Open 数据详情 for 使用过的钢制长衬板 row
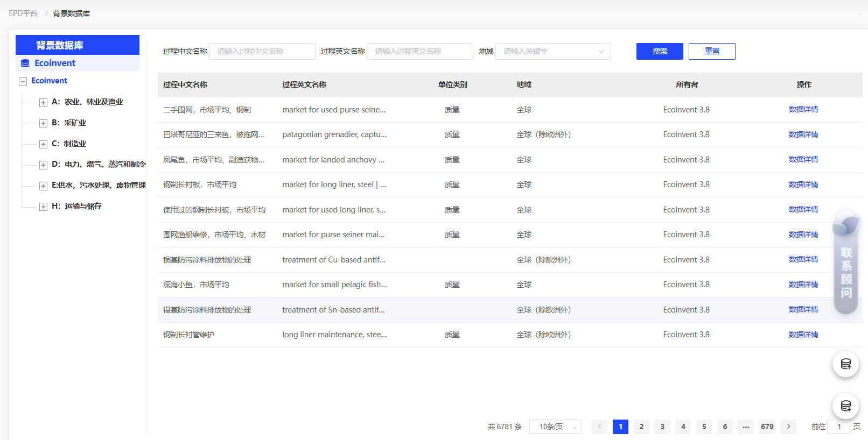This screenshot has height=440, width=868. pos(803,209)
